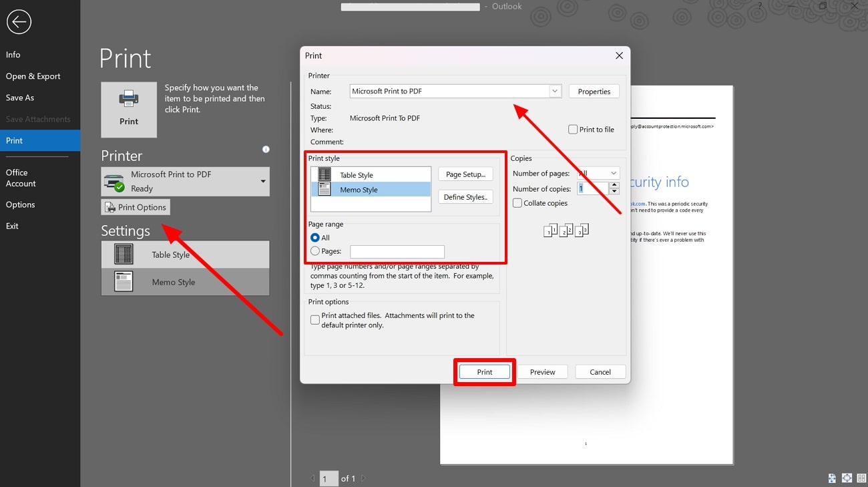Click the Pages range text field
The height and width of the screenshot is (487, 868).
pos(397,252)
